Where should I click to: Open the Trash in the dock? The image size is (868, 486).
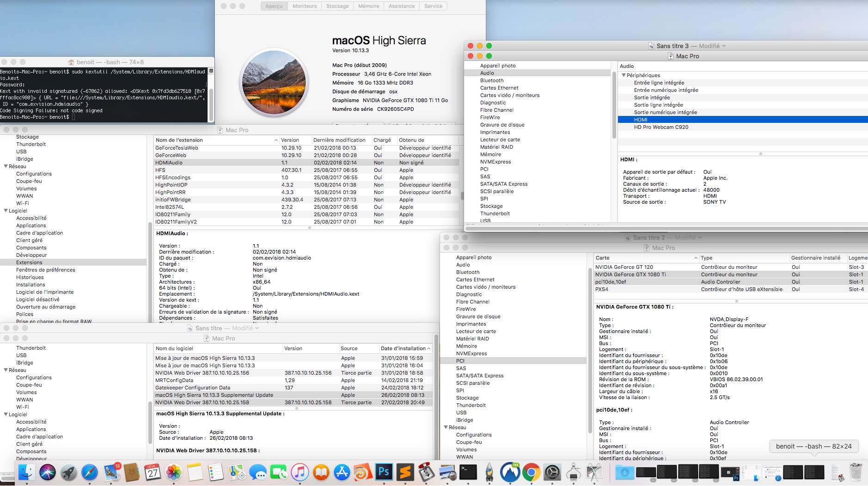856,473
